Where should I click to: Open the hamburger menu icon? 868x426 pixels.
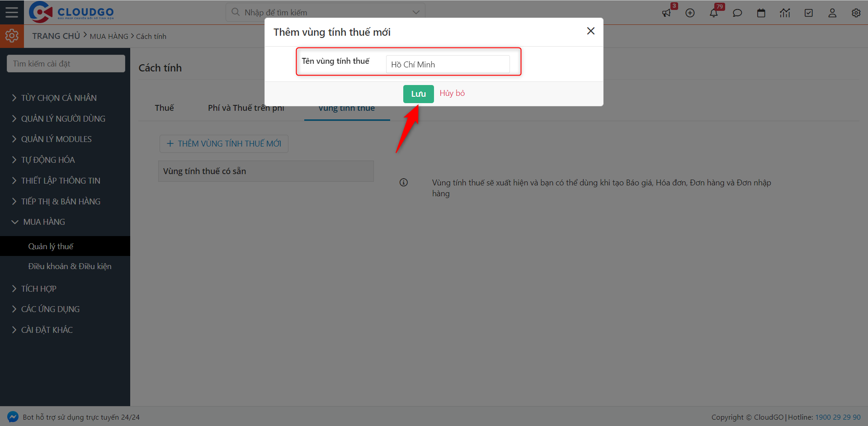(12, 12)
